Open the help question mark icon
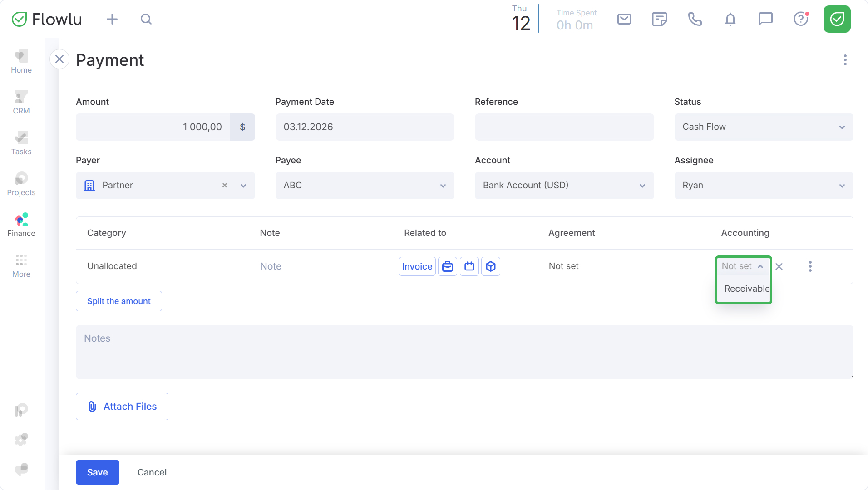Image resolution: width=868 pixels, height=490 pixels. click(801, 19)
